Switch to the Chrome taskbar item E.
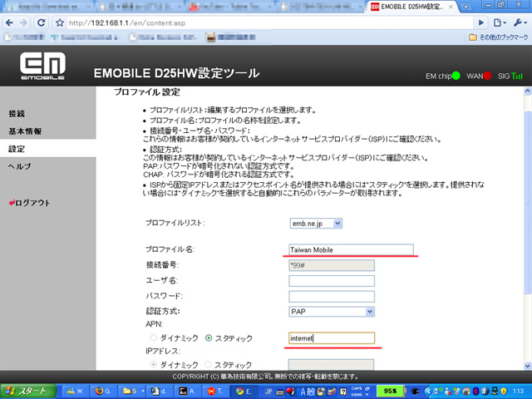 pos(244,392)
